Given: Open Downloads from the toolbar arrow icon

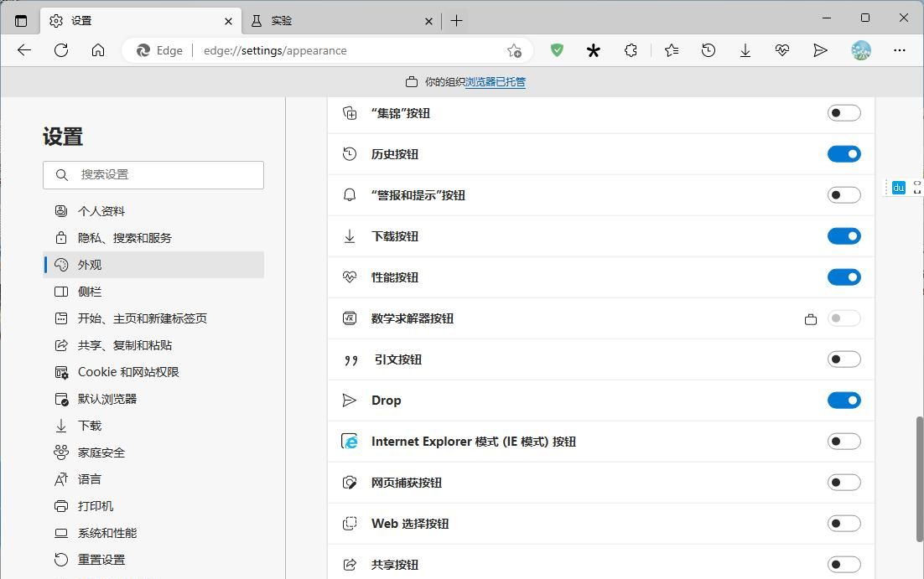Looking at the screenshot, I should pos(745,50).
